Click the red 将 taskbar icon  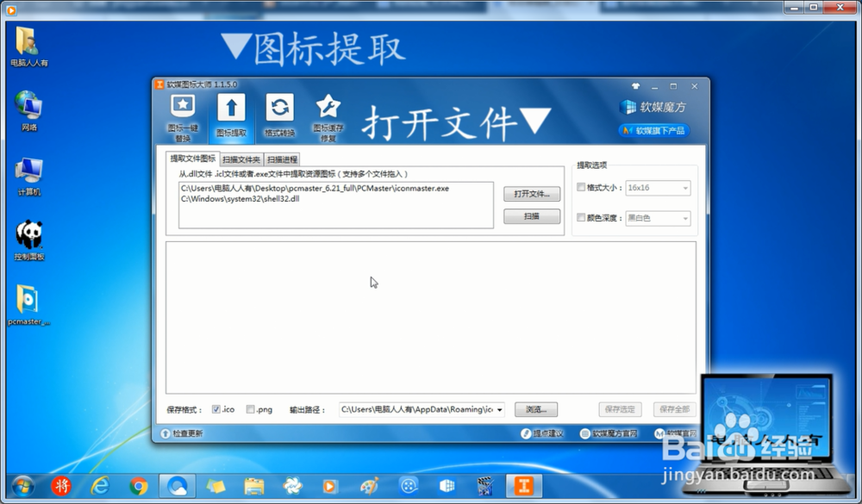(61, 487)
